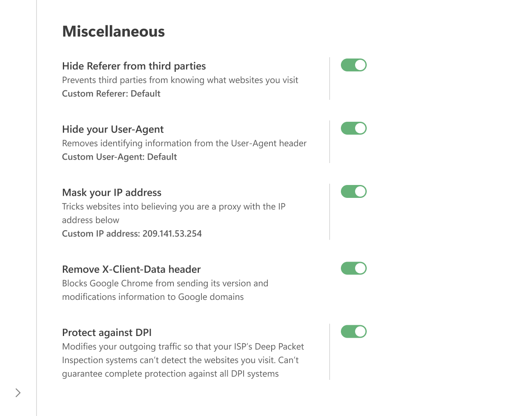Click the description about third parties knowing websites

pyautogui.click(x=180, y=80)
